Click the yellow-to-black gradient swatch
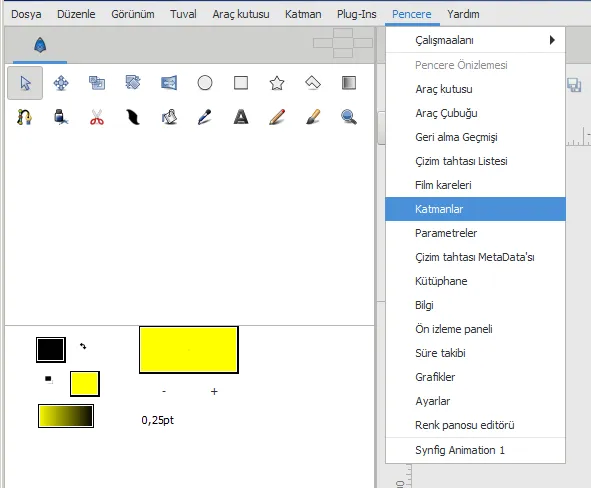This screenshot has height=488, width=591. [66, 416]
